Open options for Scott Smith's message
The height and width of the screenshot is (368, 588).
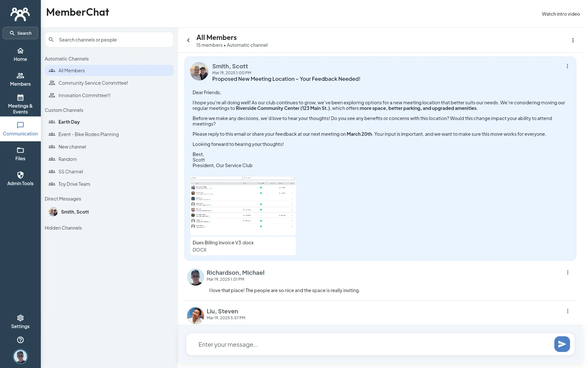[x=567, y=66]
